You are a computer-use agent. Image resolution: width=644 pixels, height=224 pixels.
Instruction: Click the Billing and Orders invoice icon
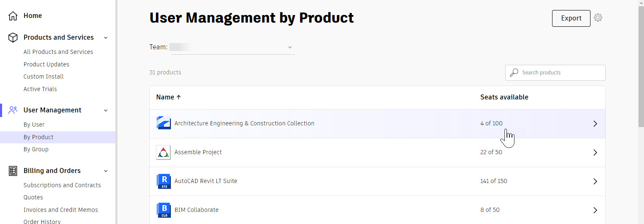13,171
